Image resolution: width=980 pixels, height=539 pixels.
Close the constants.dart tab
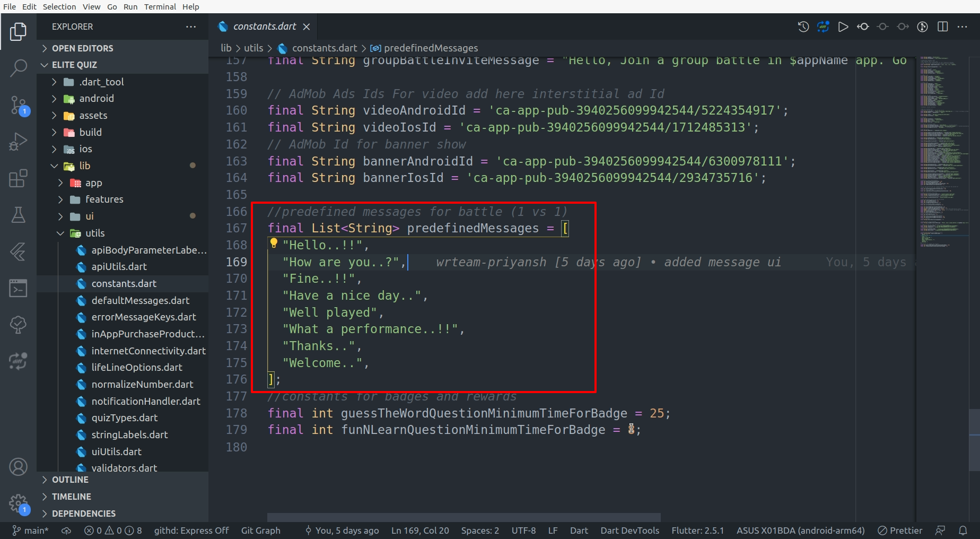[307, 27]
